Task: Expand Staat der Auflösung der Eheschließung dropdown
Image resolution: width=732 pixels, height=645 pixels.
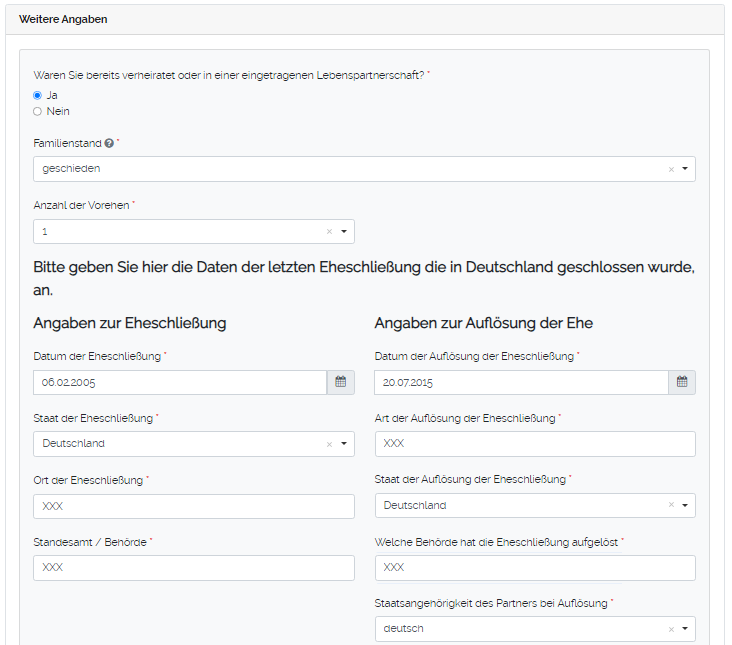Action: [685, 506]
